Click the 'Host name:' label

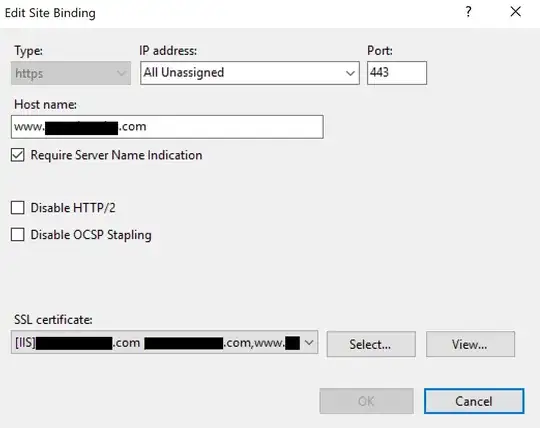45,104
